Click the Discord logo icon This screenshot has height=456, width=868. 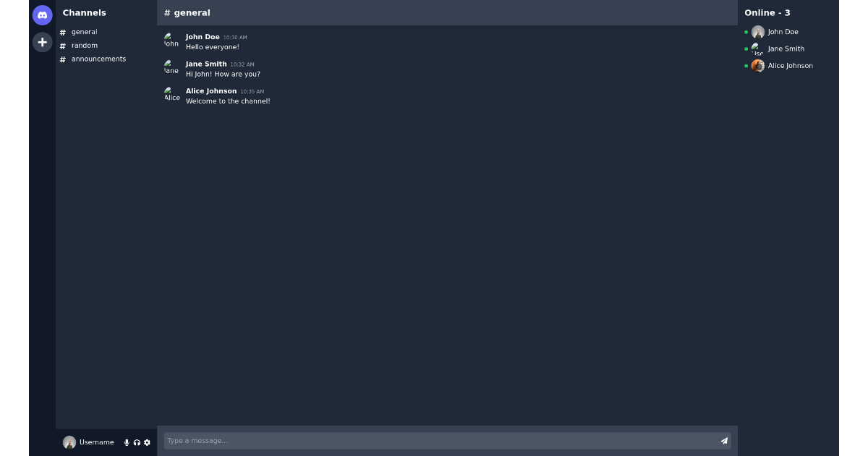[x=42, y=14]
